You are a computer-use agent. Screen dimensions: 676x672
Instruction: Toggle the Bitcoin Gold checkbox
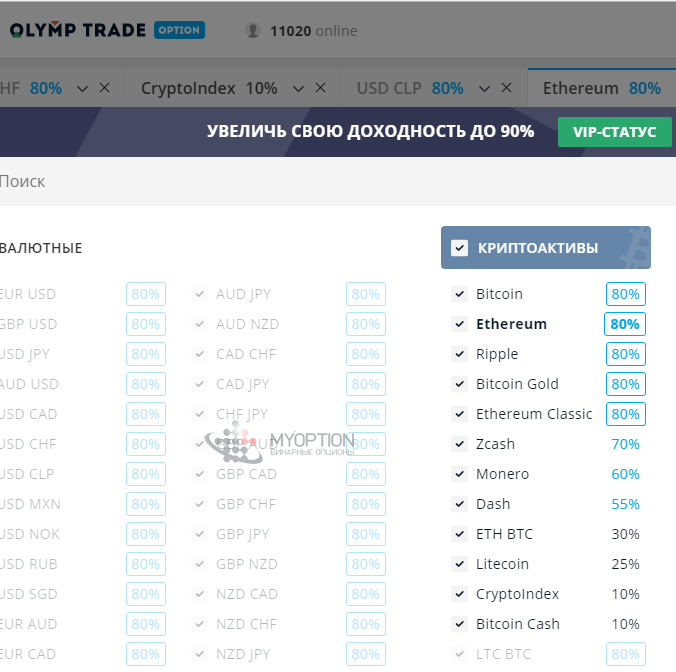[x=460, y=384]
